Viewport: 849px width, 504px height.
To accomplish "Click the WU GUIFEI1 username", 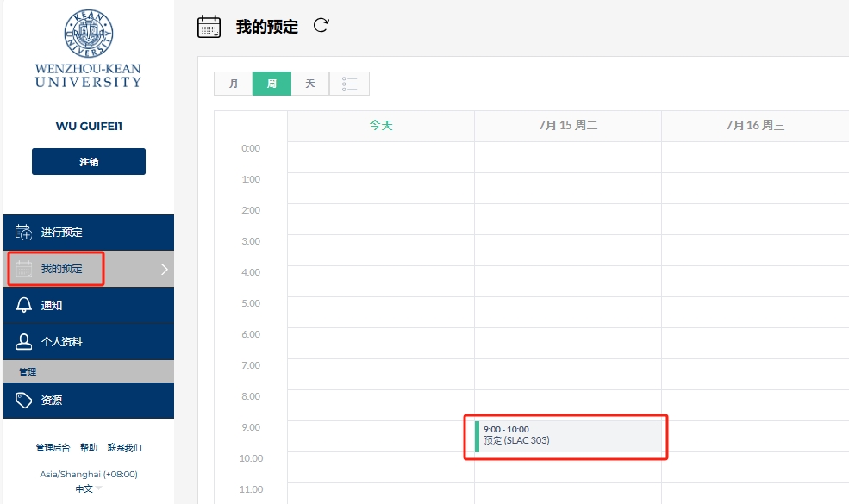I will tap(89, 126).
